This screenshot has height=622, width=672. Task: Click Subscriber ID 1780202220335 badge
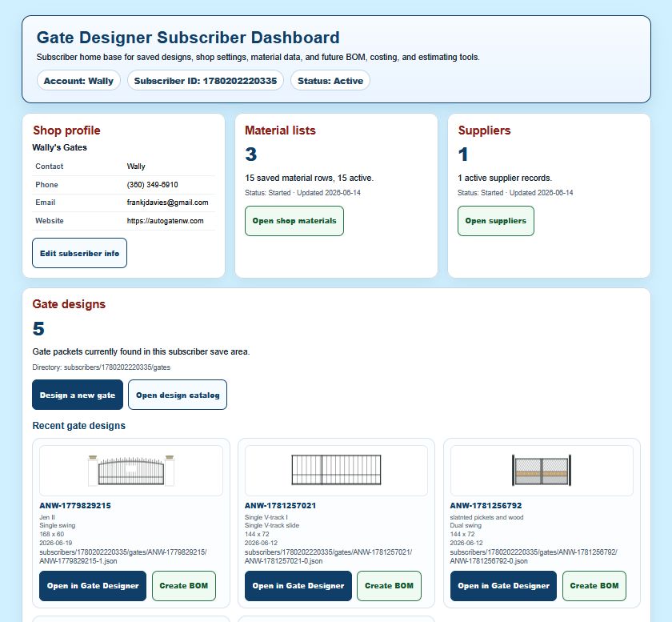pyautogui.click(x=206, y=81)
